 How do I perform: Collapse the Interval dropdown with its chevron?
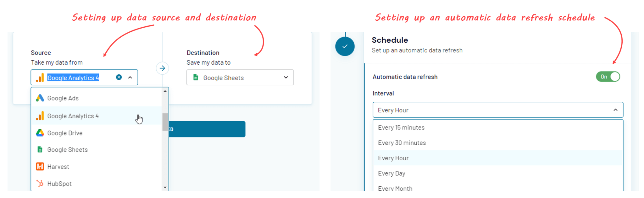[615, 110]
